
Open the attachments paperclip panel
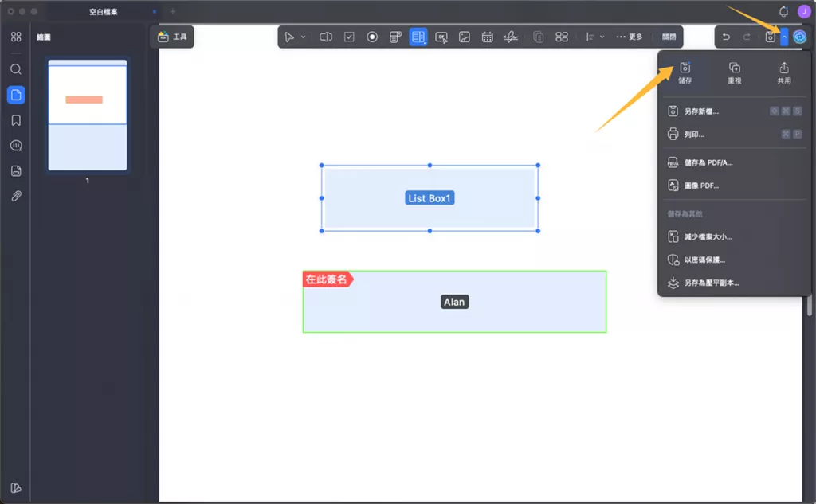tap(16, 196)
